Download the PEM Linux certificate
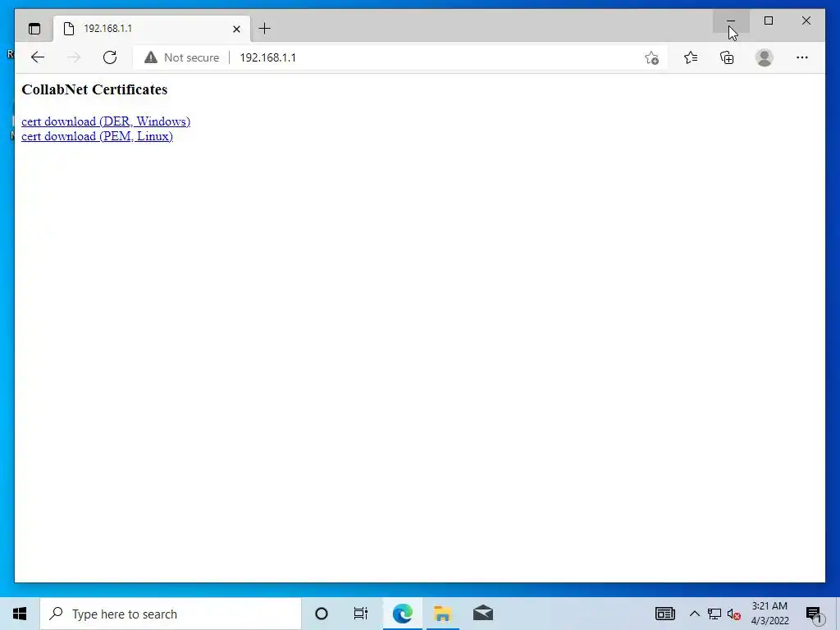Viewport: 840px width, 630px height. 97,137
